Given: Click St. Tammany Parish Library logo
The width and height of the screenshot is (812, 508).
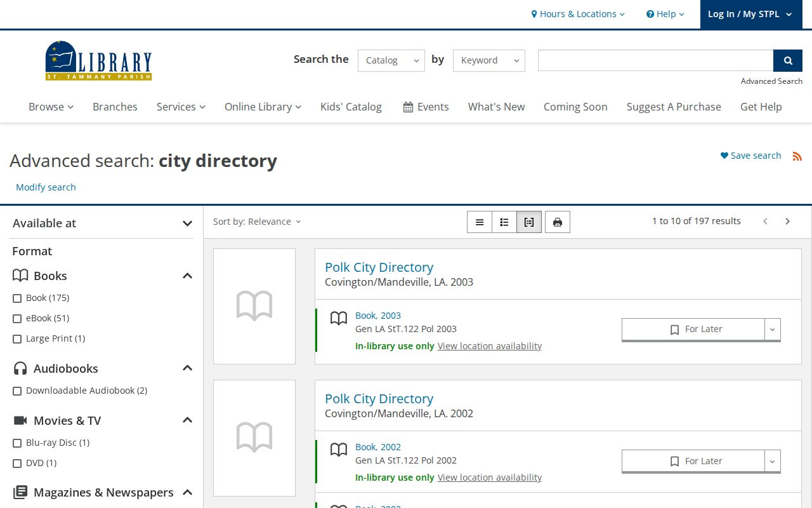Looking at the screenshot, I should coord(98,60).
